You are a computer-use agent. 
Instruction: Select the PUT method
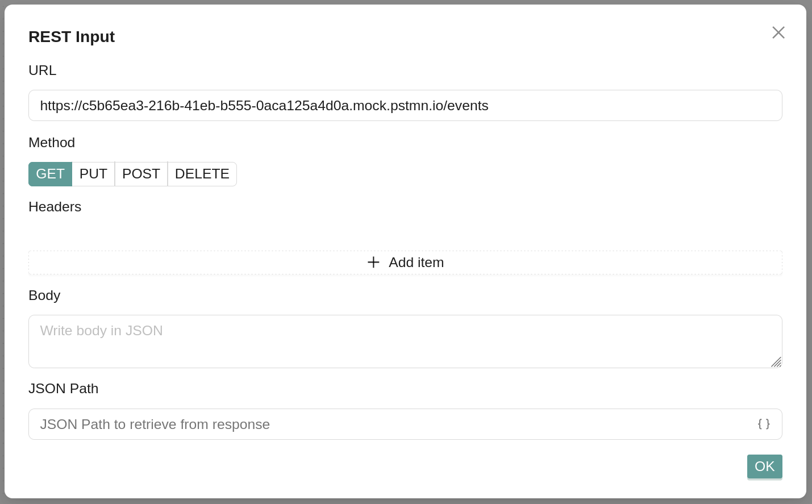[x=93, y=174]
